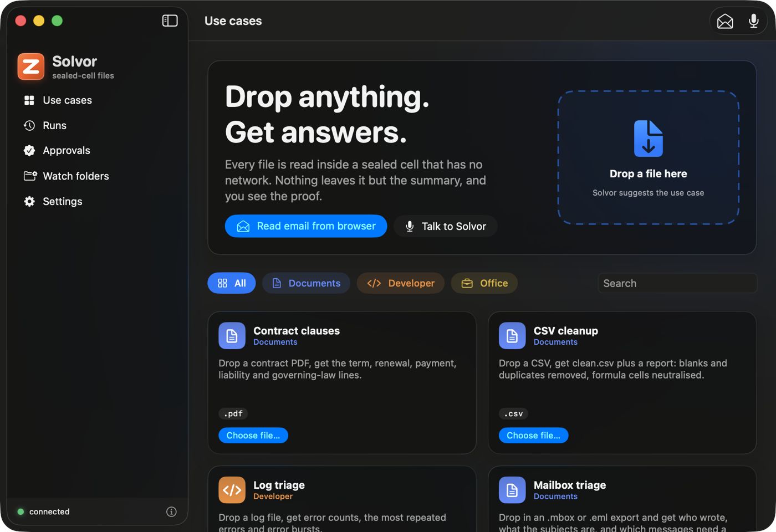The image size is (776, 532).
Task: Click Talk to Solvor button
Action: (446, 226)
